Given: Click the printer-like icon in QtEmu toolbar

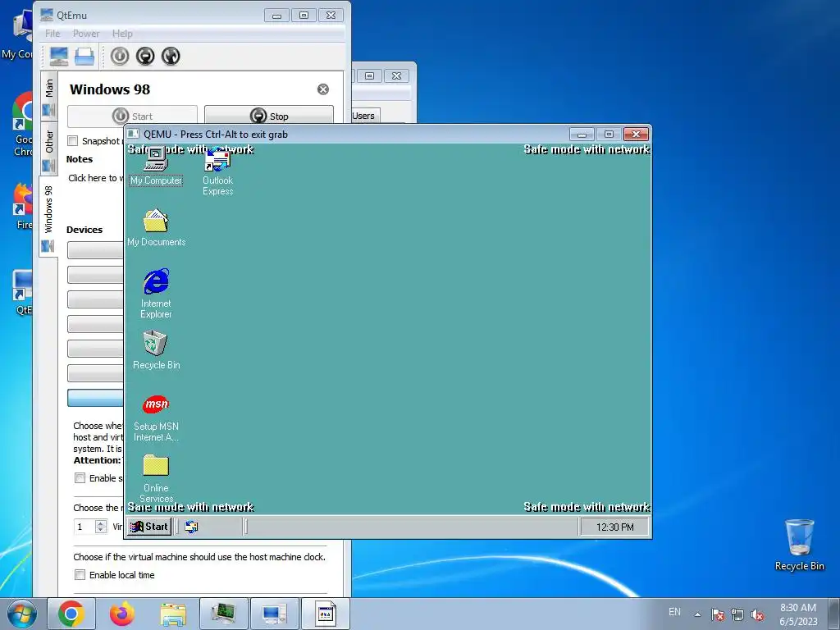Looking at the screenshot, I should click(84, 57).
